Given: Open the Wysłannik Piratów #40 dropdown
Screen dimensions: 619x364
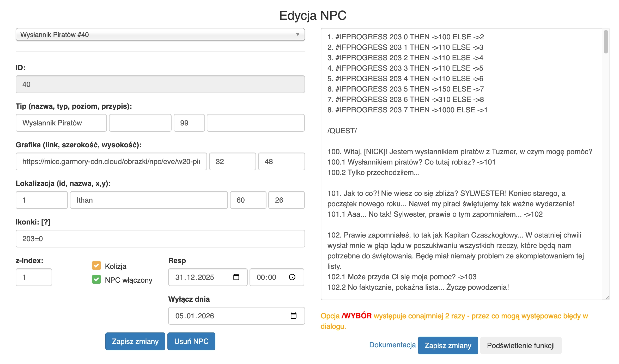Looking at the screenshot, I should pyautogui.click(x=160, y=35).
